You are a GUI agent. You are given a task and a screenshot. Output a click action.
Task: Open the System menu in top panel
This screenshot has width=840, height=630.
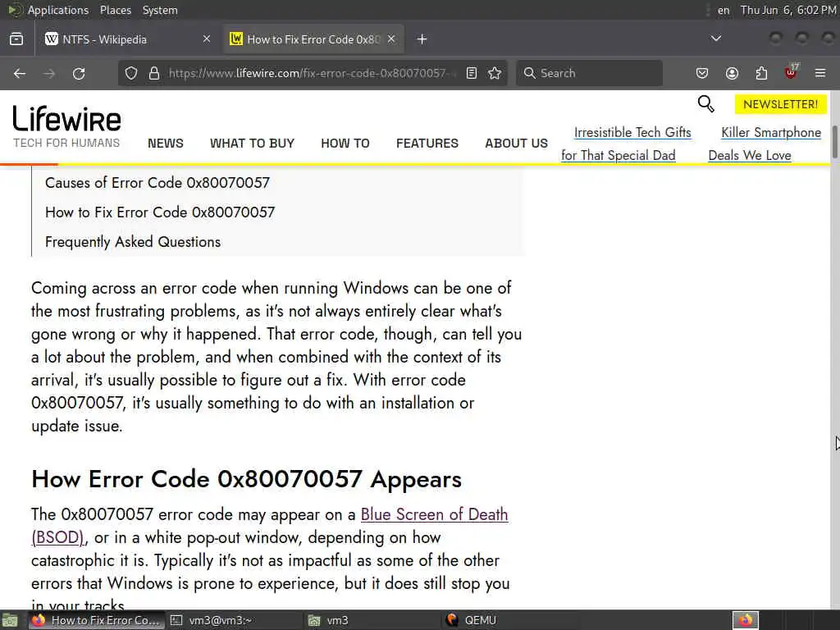pos(160,10)
